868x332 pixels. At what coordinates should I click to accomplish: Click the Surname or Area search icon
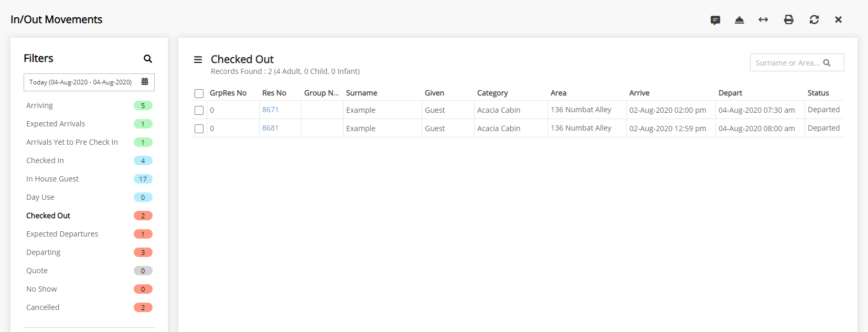[827, 63]
